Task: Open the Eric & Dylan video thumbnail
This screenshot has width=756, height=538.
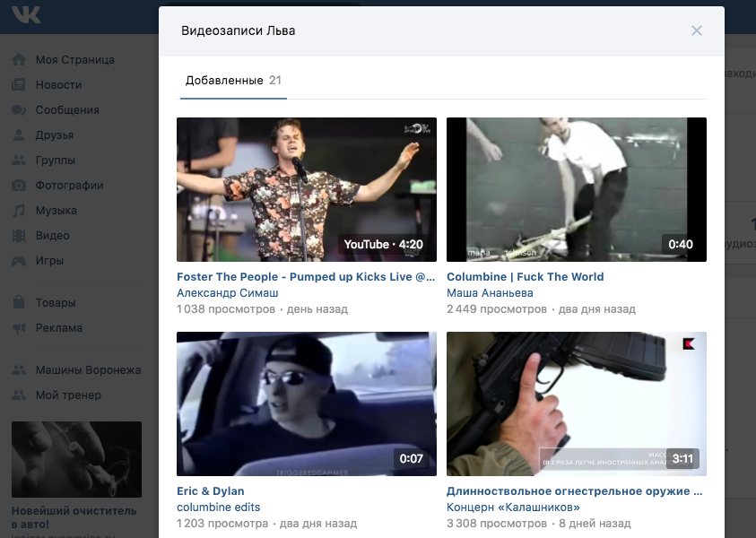Action: 307,403
